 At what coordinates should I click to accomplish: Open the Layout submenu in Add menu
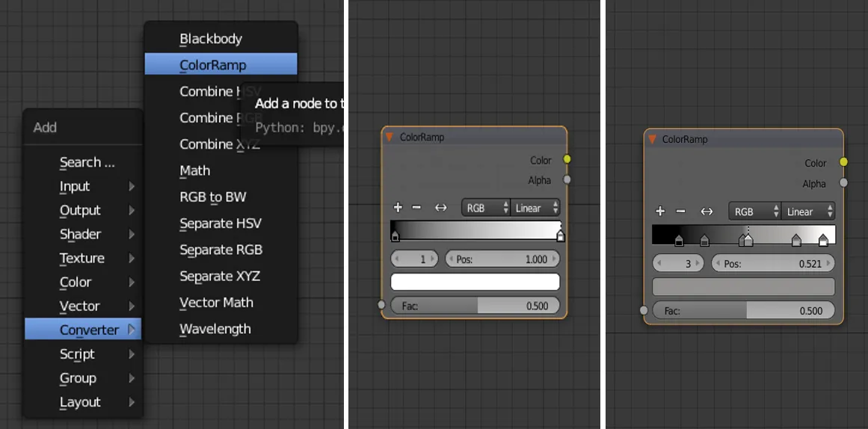(83, 402)
